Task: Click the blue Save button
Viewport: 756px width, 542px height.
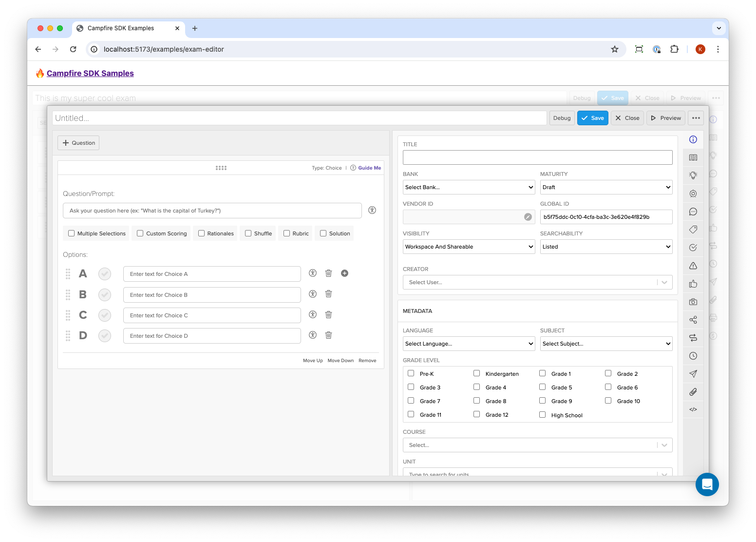Action: coord(593,118)
